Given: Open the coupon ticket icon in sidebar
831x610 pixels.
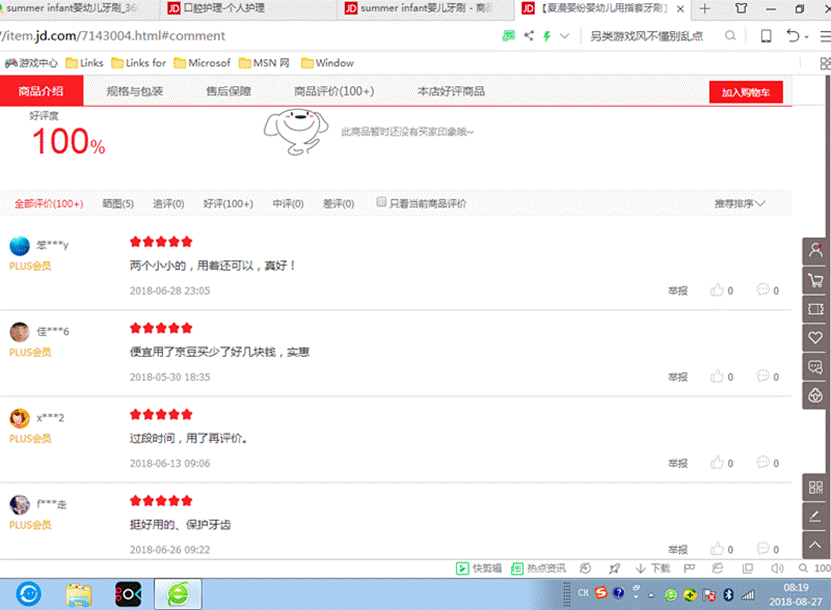Looking at the screenshot, I should pos(816,310).
